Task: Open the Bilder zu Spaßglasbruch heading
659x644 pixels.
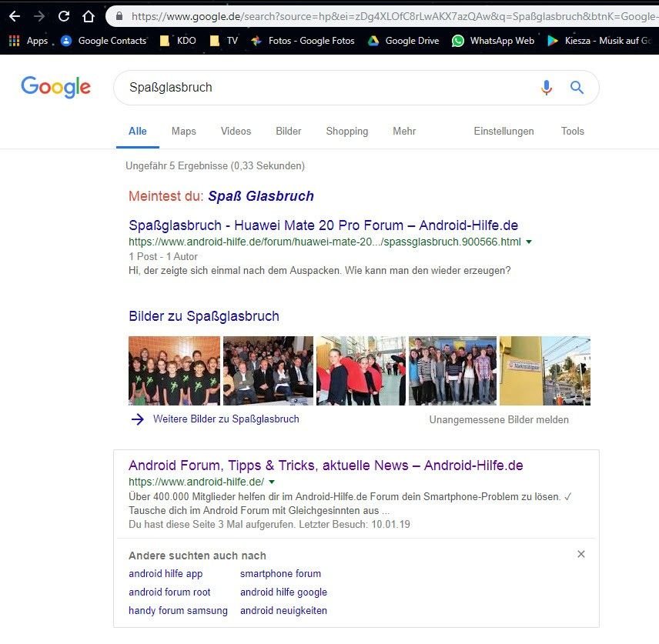Action: coord(204,316)
